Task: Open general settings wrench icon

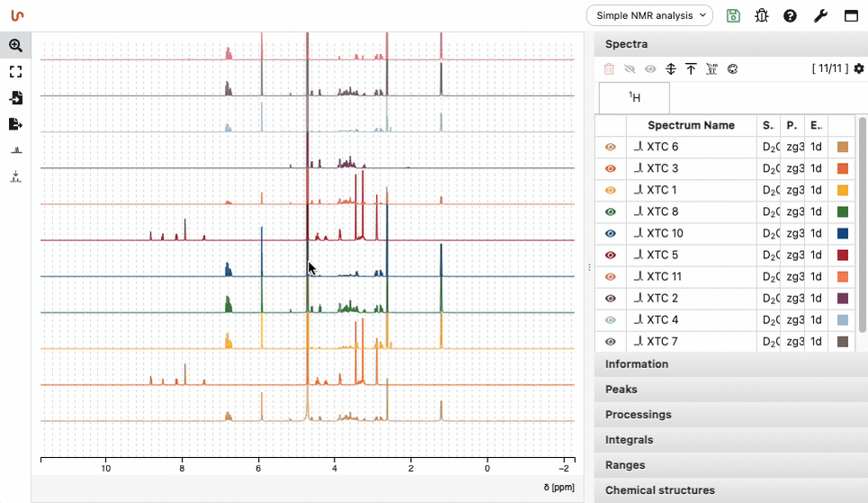Action: (819, 15)
